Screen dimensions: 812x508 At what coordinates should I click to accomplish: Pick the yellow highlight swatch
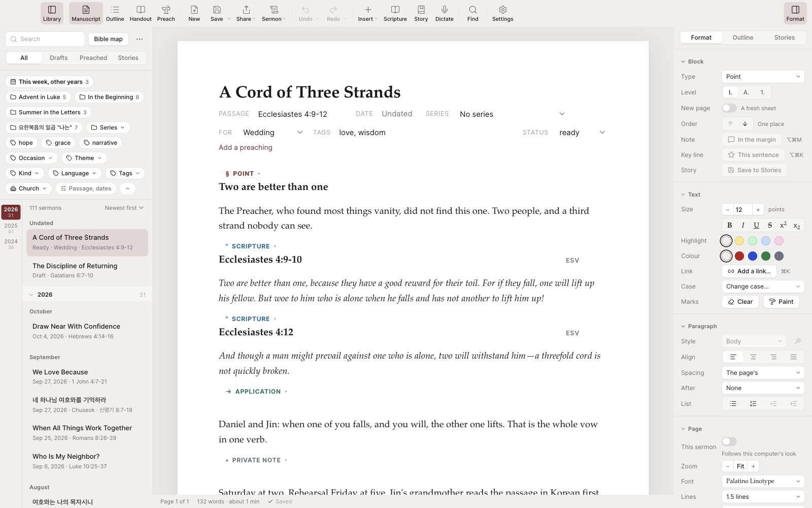coord(739,241)
